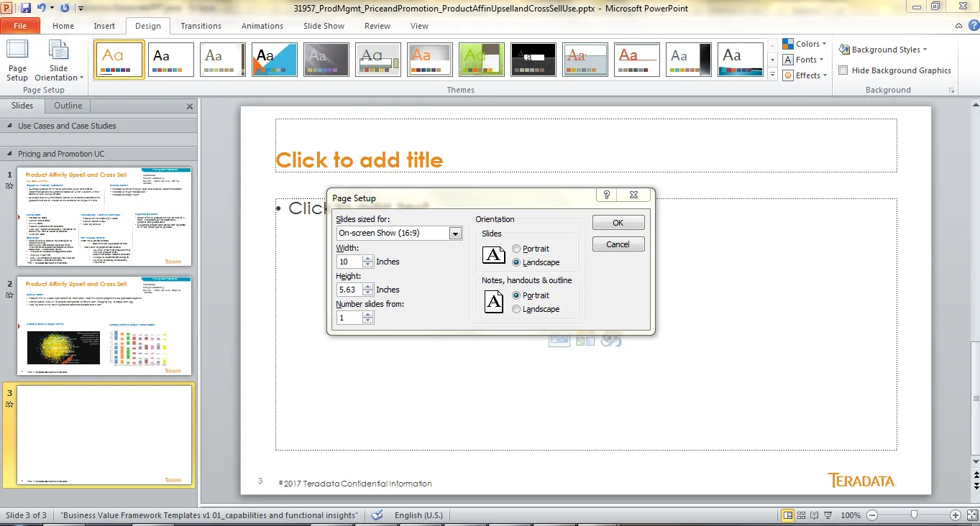Open the Slide Orientation dropdown
The height and width of the screenshot is (526, 980).
59,61
